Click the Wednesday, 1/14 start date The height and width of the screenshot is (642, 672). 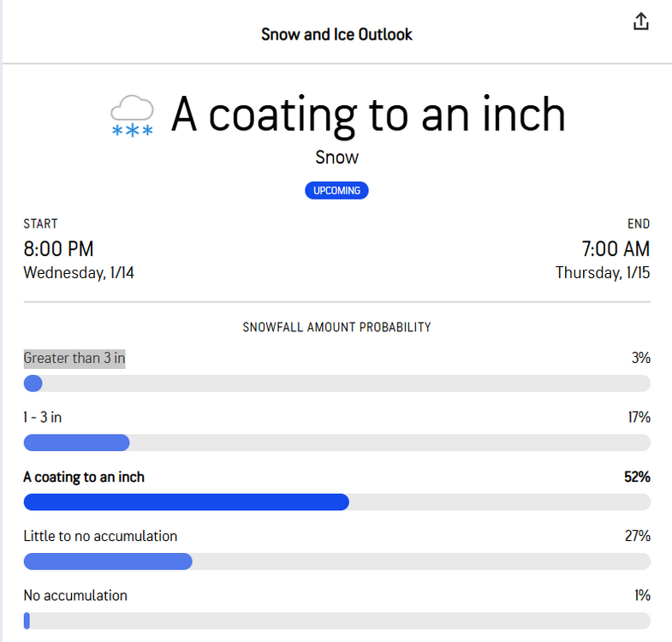tap(79, 273)
